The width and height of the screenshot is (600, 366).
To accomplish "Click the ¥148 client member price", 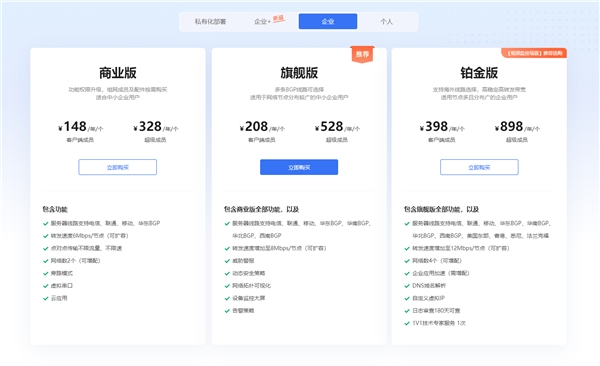I will point(80,126).
